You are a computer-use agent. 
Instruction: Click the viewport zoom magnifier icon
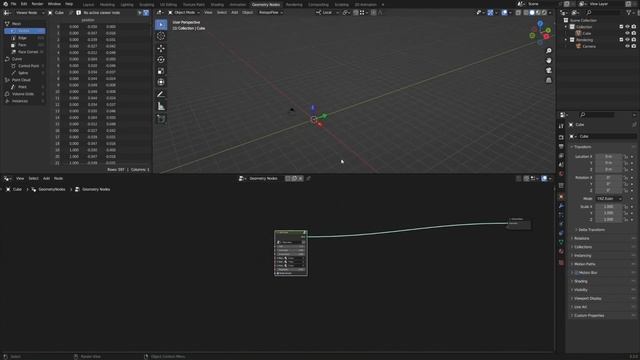pyautogui.click(x=549, y=51)
